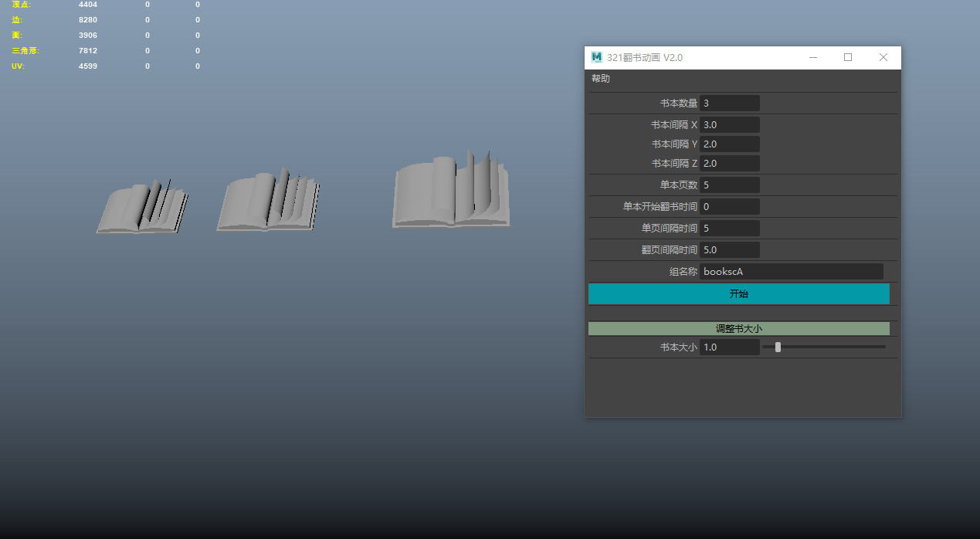Screen dimensions: 980x539
Task: Click the Maya icon in the title bar
Action: 596,57
